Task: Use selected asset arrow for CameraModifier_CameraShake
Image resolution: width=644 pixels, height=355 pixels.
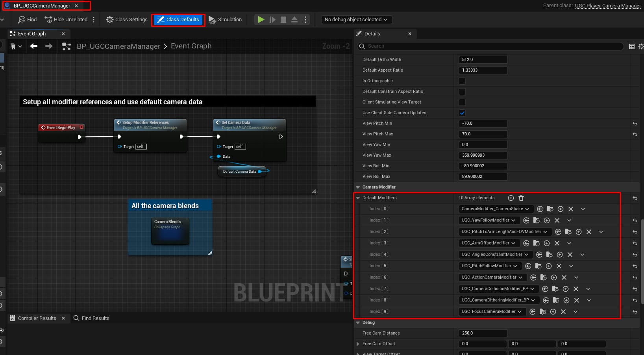Action: [x=540, y=209]
